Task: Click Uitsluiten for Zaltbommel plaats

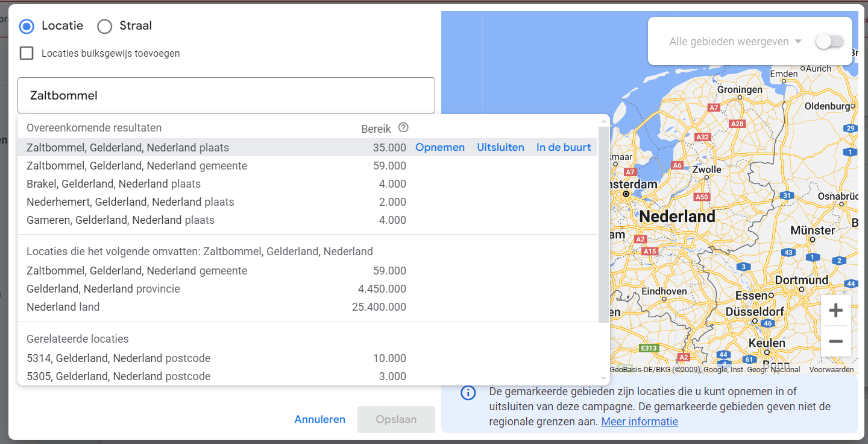Action: coord(500,148)
